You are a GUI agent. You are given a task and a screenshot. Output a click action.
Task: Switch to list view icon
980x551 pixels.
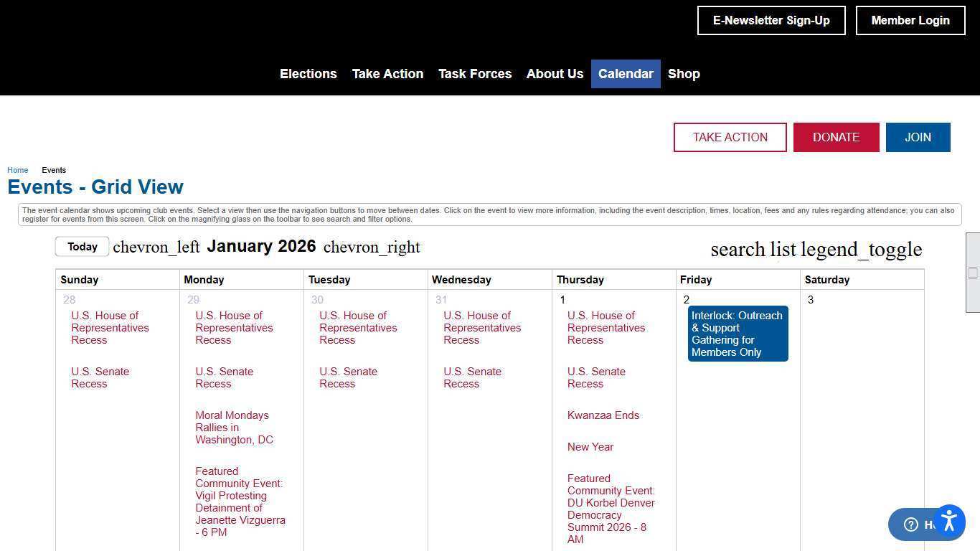pyautogui.click(x=783, y=250)
